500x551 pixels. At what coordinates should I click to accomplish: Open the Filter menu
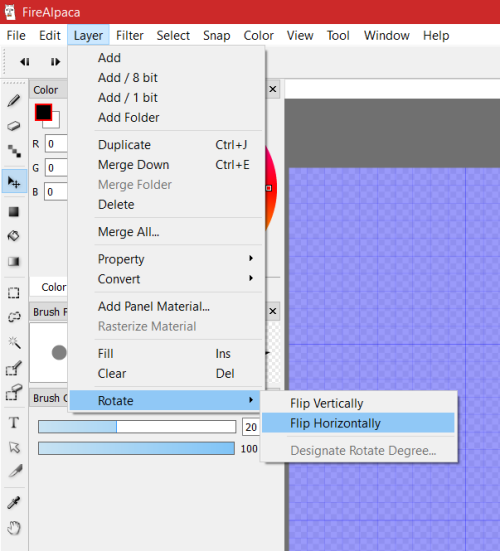pos(130,35)
